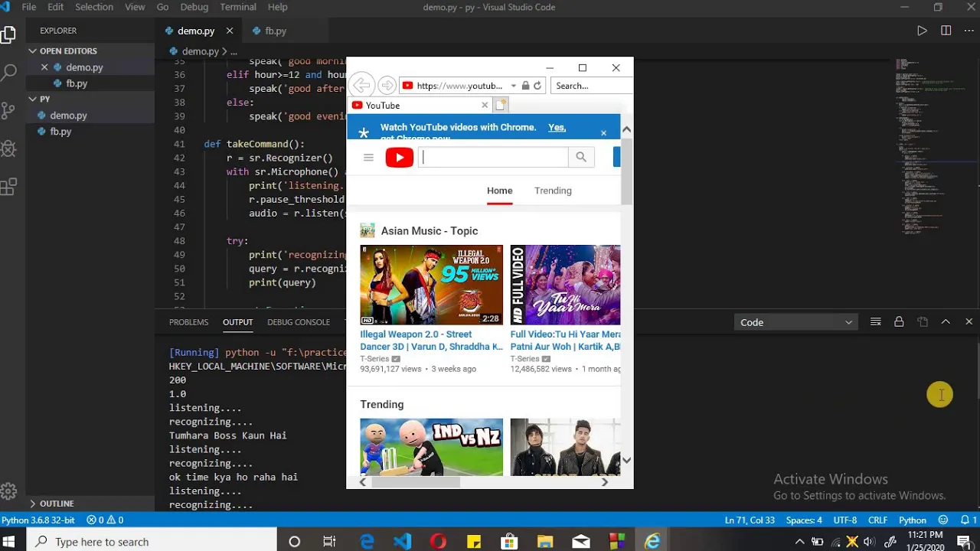980x551 pixels.
Task: Close the bottom output panel
Action: [969, 322]
